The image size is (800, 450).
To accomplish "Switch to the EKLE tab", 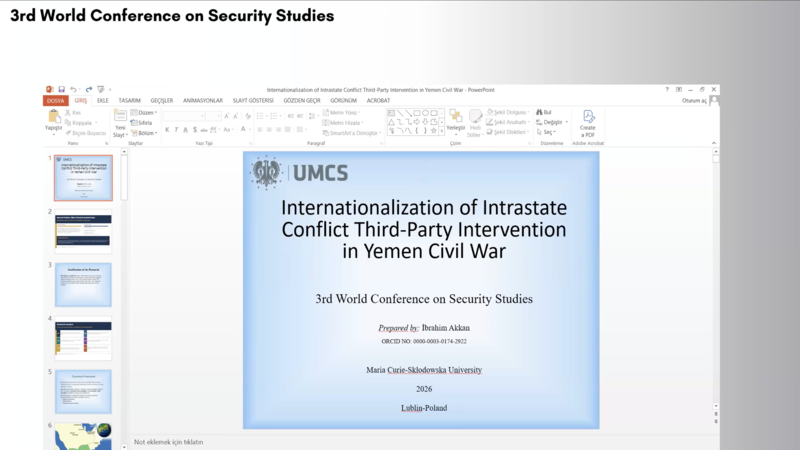I will point(103,101).
